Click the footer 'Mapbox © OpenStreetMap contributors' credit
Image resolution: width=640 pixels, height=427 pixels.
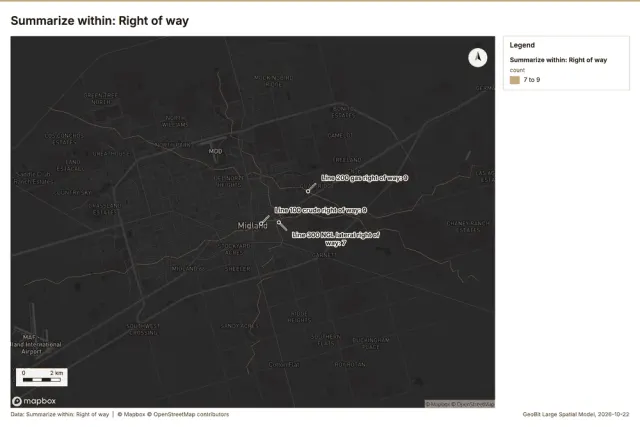pyautogui.click(x=173, y=414)
